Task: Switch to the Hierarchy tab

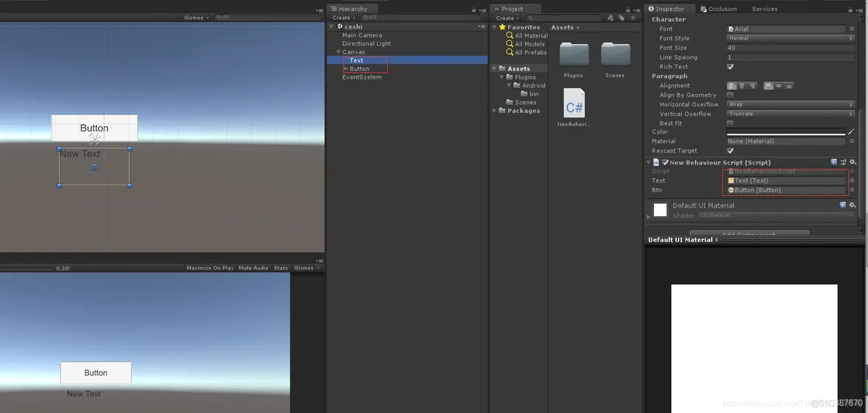Action: coord(353,9)
